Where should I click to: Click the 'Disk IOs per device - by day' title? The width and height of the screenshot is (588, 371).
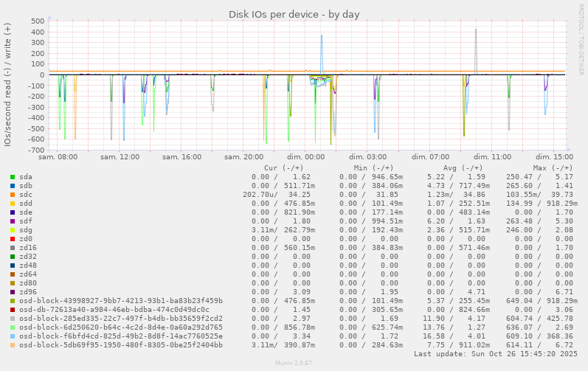click(294, 14)
